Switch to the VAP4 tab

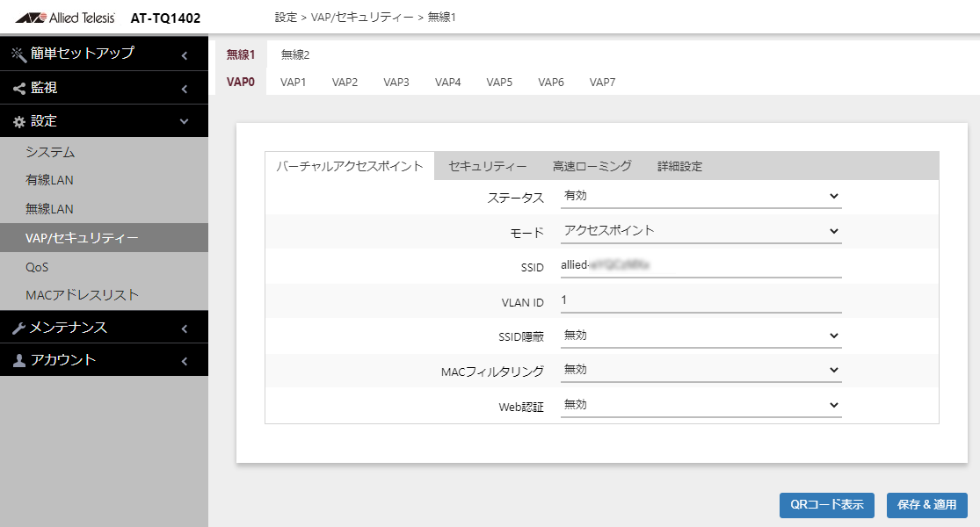(x=447, y=82)
